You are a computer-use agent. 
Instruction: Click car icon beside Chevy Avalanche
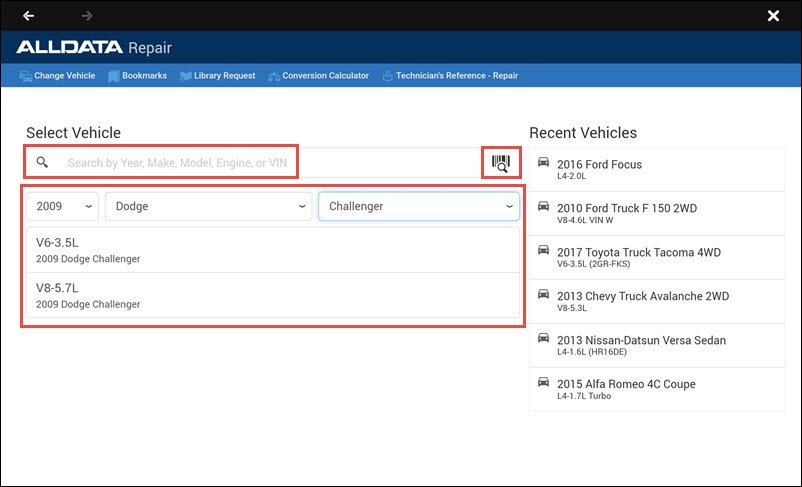(x=543, y=294)
